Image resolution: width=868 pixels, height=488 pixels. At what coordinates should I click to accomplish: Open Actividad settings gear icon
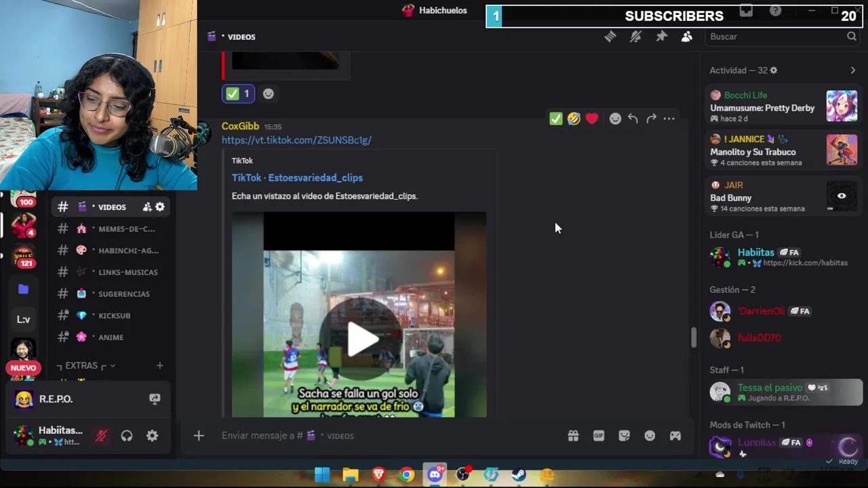tap(774, 70)
